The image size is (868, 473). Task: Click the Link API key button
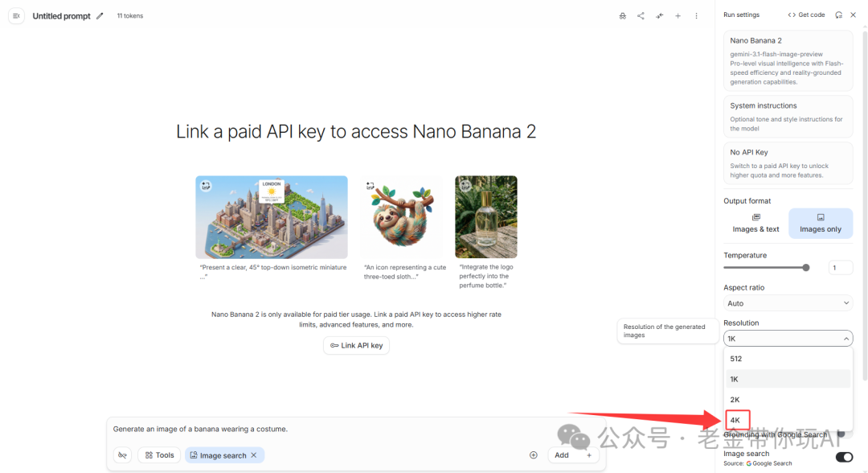356,344
